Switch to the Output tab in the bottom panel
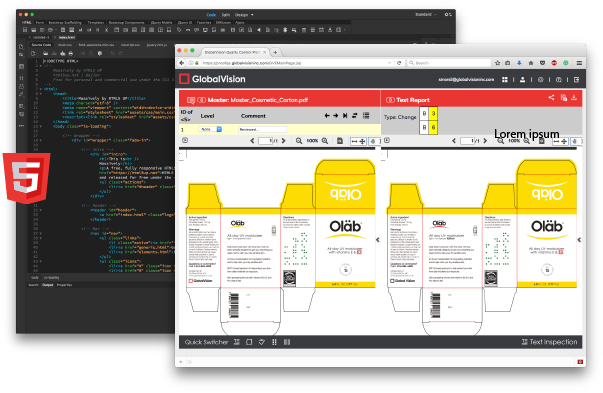 (x=48, y=285)
